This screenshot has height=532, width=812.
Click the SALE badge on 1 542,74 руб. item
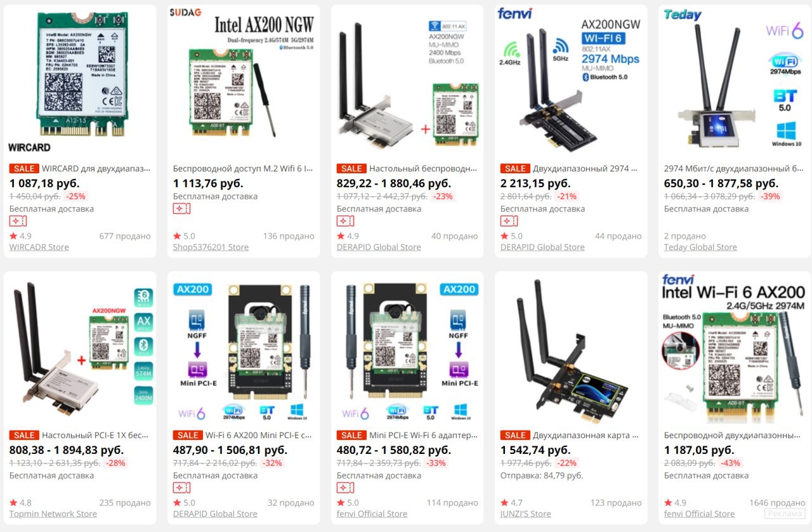(515, 436)
